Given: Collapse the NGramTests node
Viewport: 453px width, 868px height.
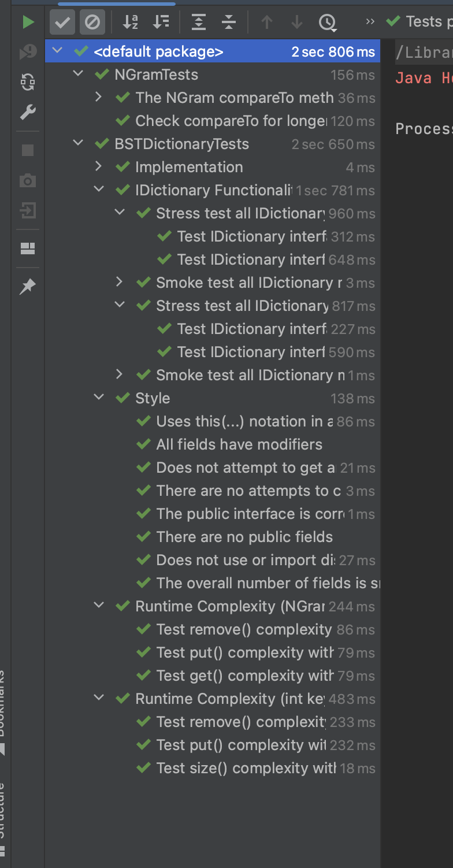Looking at the screenshot, I should 78,75.
